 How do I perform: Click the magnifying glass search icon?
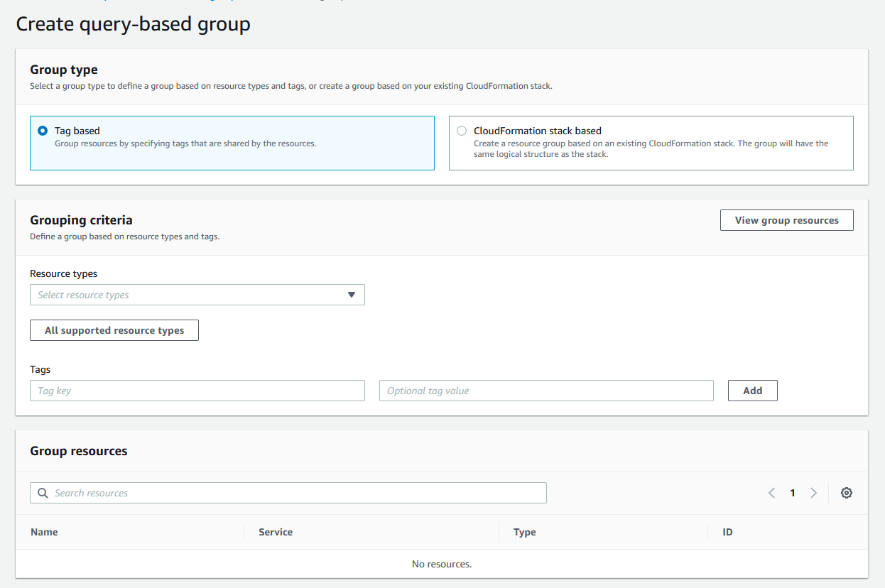point(43,493)
